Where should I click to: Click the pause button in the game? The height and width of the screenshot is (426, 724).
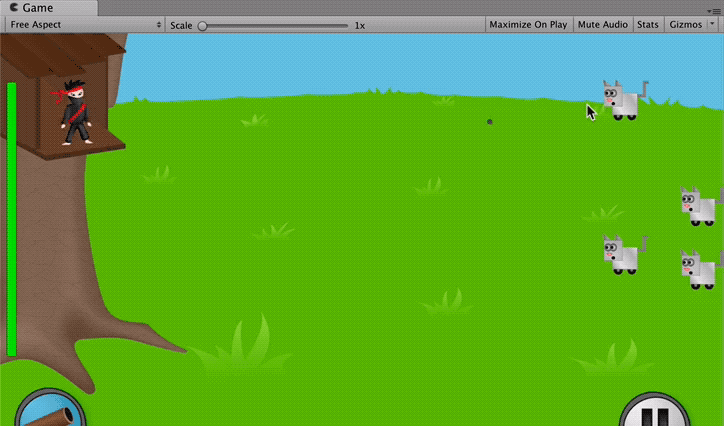(655, 414)
